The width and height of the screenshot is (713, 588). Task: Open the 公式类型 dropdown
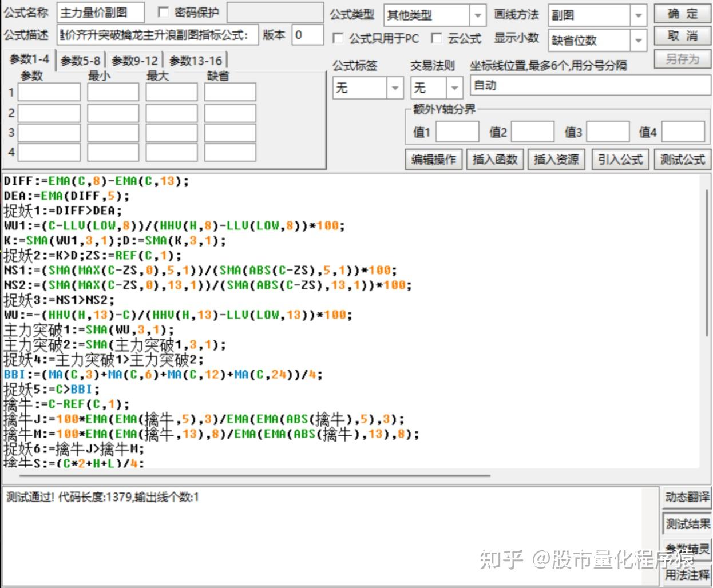tap(478, 15)
